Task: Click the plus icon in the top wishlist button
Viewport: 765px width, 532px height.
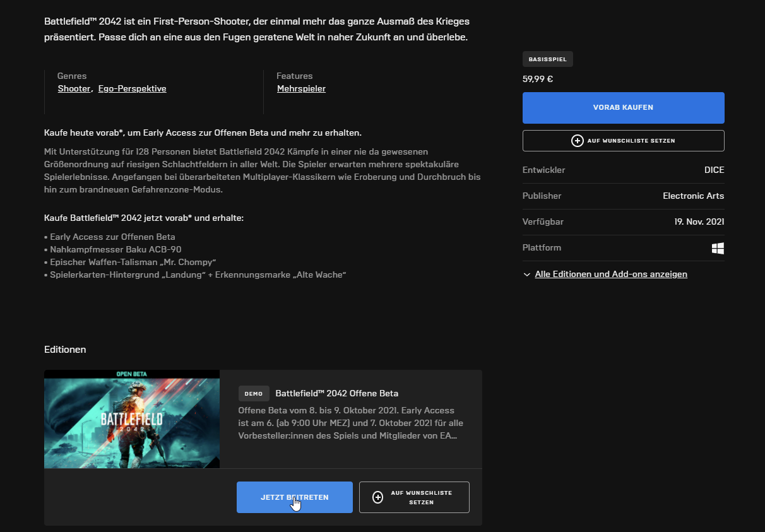Action: [x=577, y=141]
